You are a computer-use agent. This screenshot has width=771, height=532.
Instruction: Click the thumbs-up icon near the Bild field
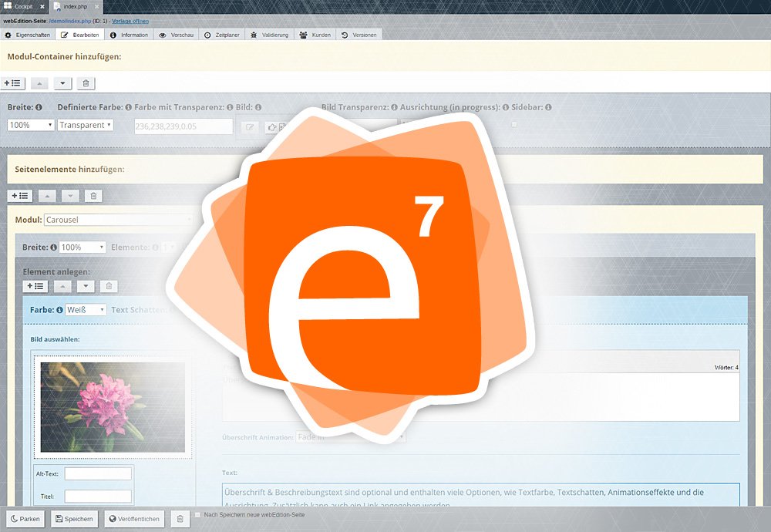tap(271, 126)
